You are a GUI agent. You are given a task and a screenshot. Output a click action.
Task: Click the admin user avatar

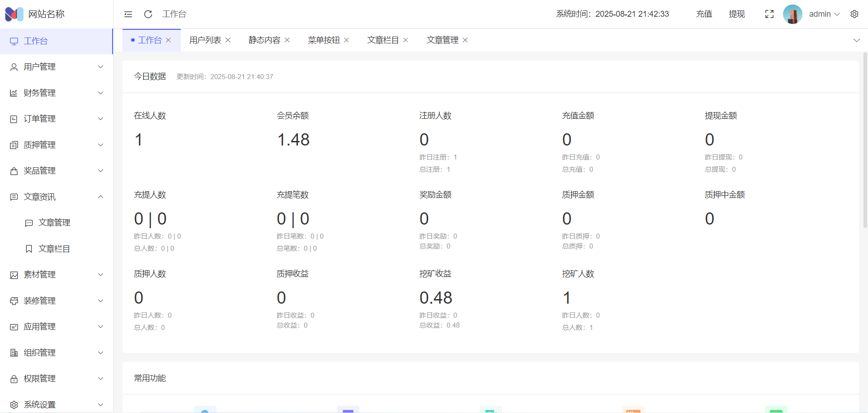pos(792,14)
